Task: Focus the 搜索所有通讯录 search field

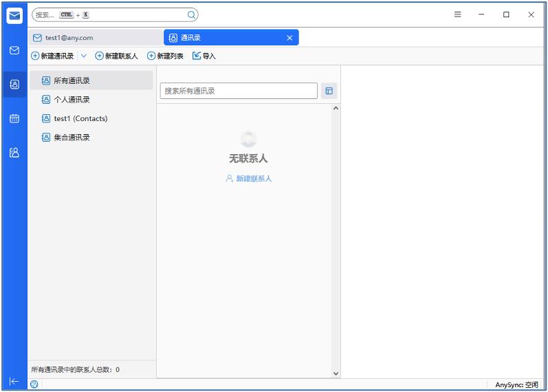Action: (239, 91)
